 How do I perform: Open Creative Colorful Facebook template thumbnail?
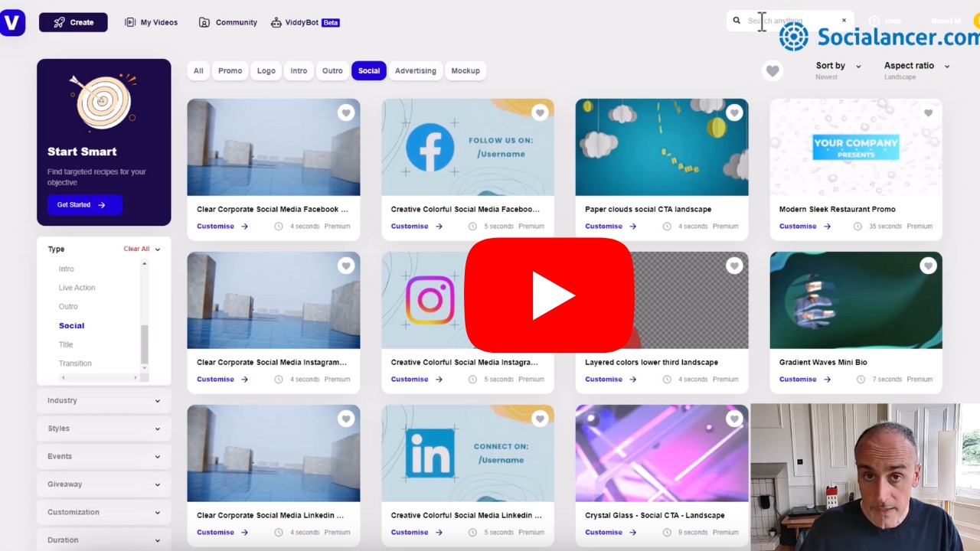(x=468, y=147)
